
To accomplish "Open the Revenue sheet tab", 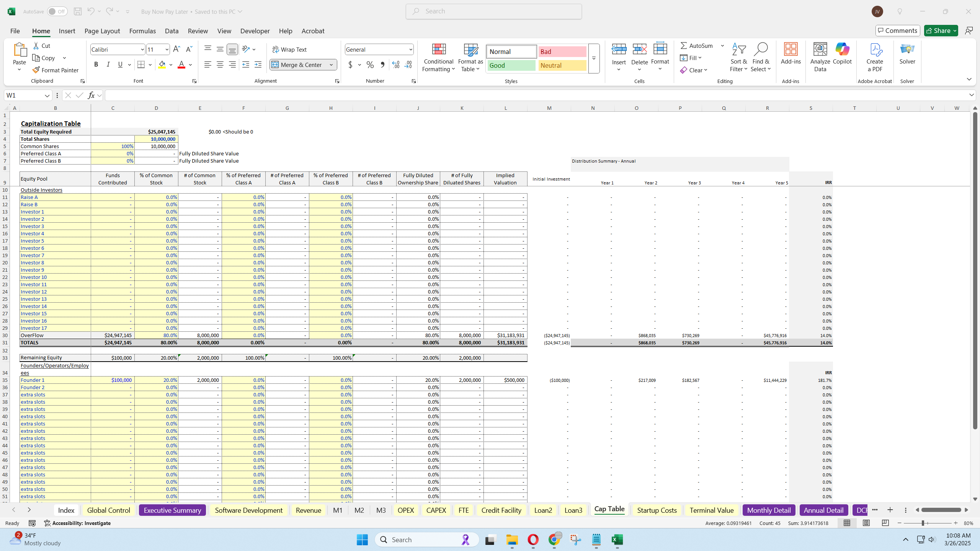I will 308,510.
